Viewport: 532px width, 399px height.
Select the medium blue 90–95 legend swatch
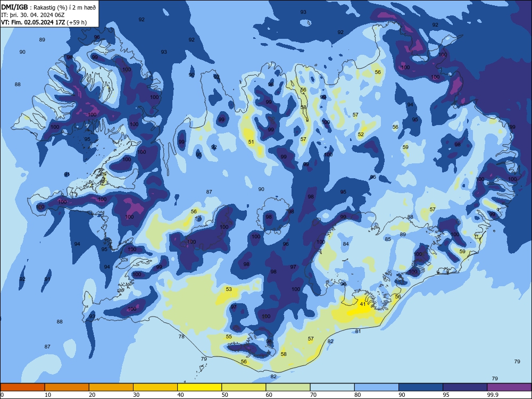pos(421,387)
